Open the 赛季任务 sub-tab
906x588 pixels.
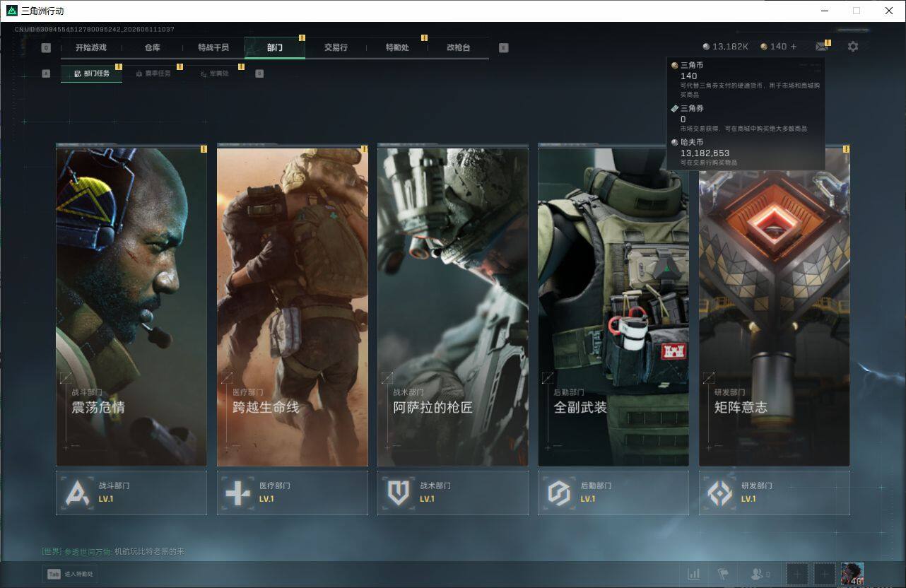[153, 73]
